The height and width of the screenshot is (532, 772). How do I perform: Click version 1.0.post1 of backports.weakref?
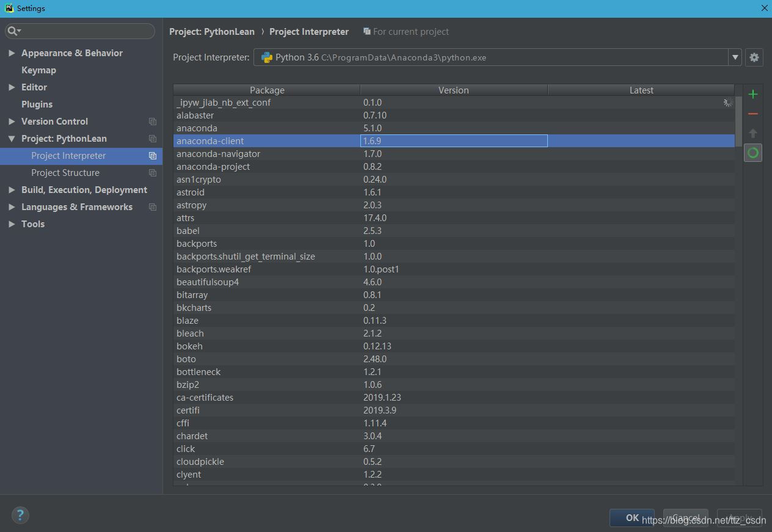point(381,269)
